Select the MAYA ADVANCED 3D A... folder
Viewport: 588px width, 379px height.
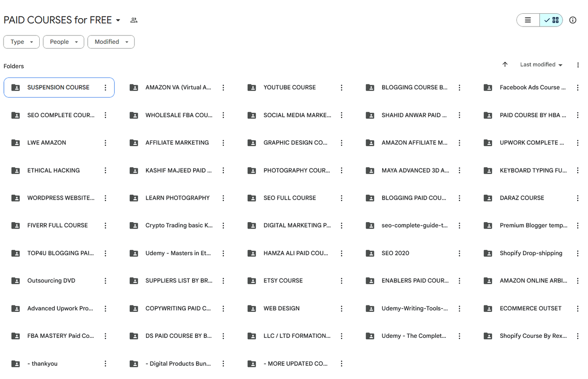(x=413, y=171)
